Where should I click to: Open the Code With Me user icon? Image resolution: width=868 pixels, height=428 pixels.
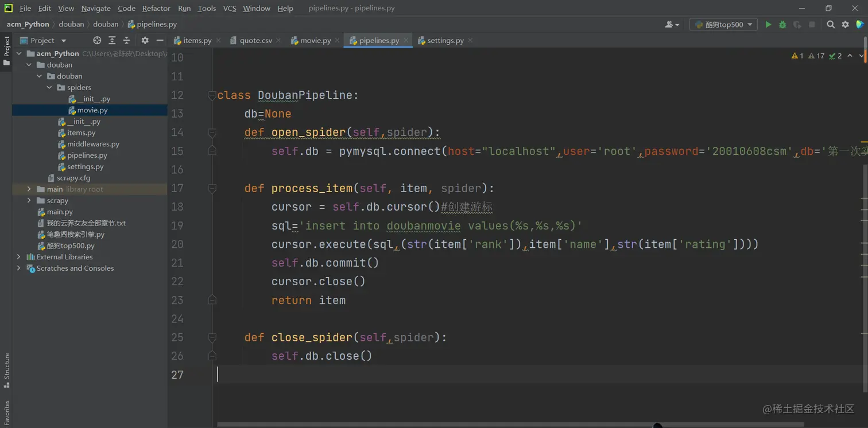point(672,25)
